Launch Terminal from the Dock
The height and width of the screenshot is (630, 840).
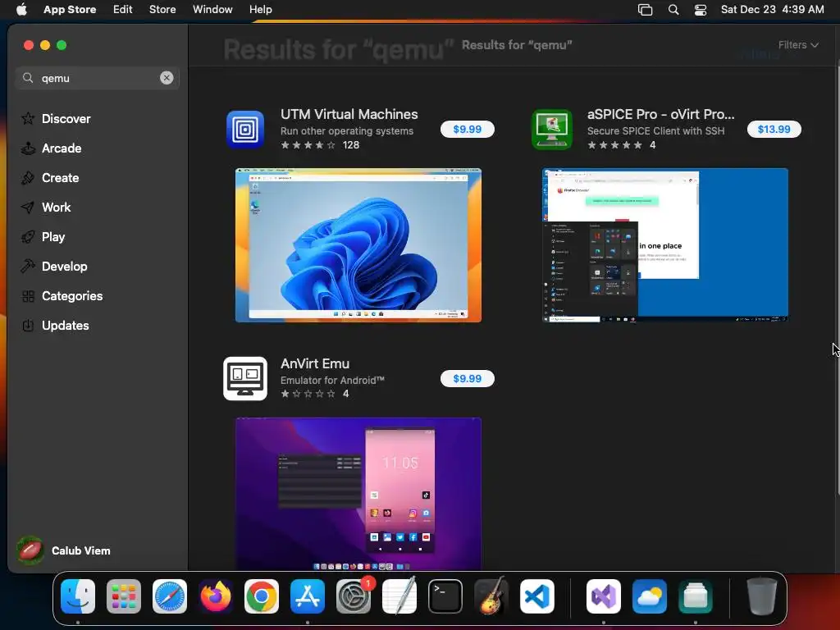pyautogui.click(x=445, y=596)
